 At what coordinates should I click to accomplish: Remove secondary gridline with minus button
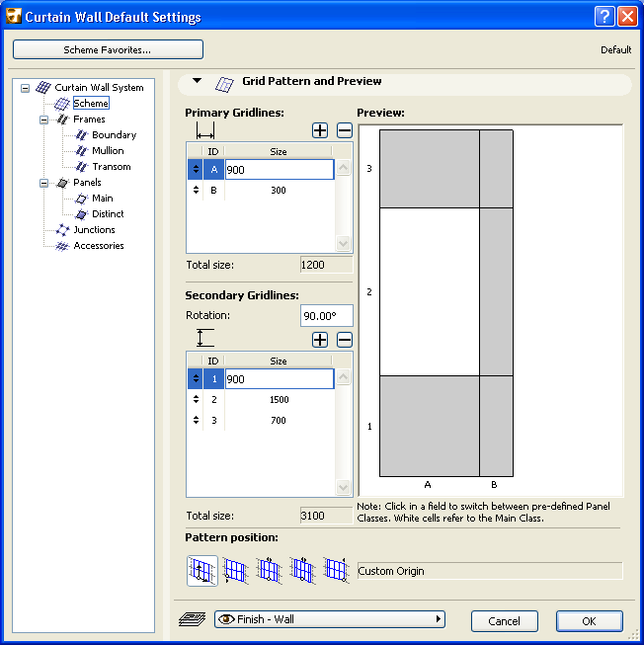point(344,340)
